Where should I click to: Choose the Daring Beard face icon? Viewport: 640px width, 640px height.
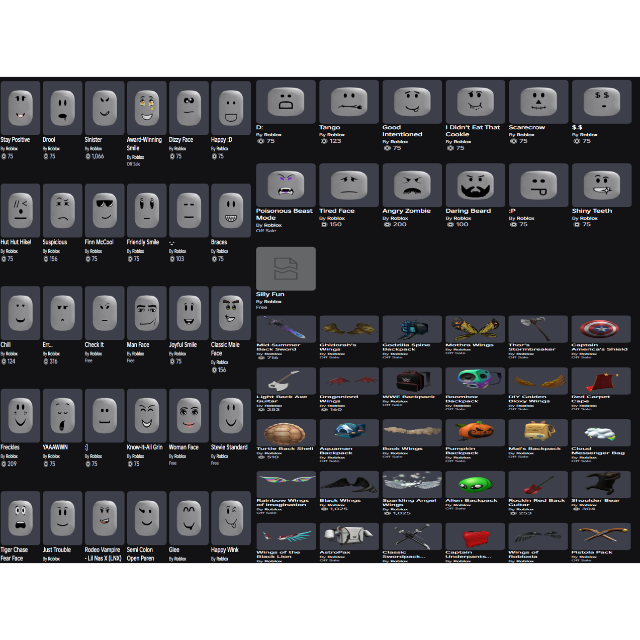(x=475, y=185)
